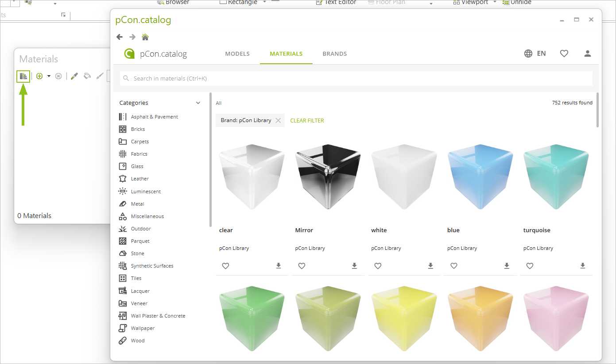The height and width of the screenshot is (364, 616).
Task: Click pCon Library under the Mirror material
Action: (310, 248)
